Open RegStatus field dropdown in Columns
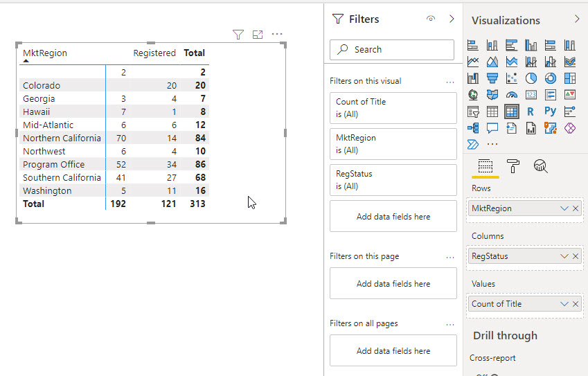Screen dimensions: 588x376 (564, 256)
